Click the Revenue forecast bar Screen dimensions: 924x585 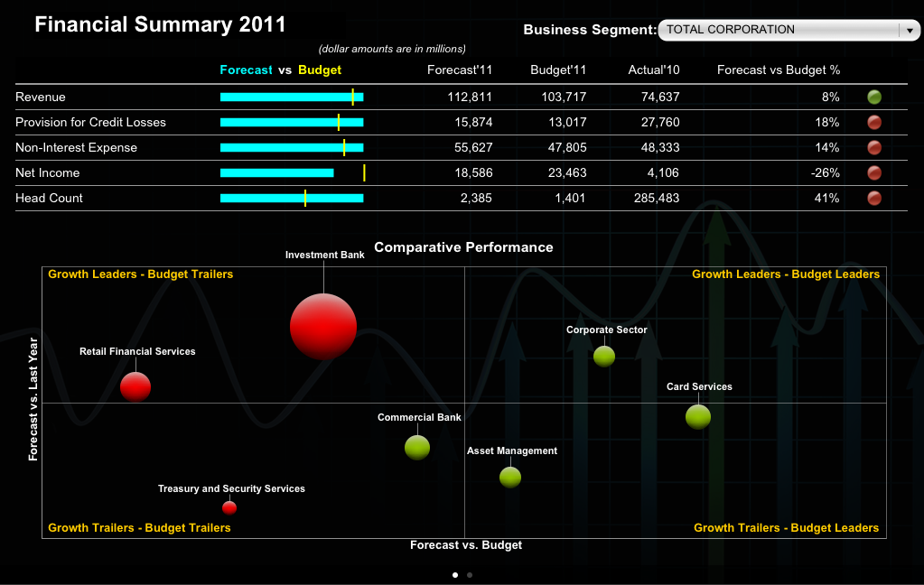pyautogui.click(x=291, y=97)
